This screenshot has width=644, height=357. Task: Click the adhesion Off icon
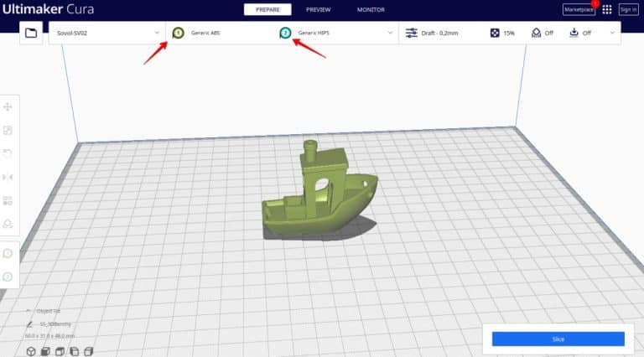pyautogui.click(x=574, y=33)
